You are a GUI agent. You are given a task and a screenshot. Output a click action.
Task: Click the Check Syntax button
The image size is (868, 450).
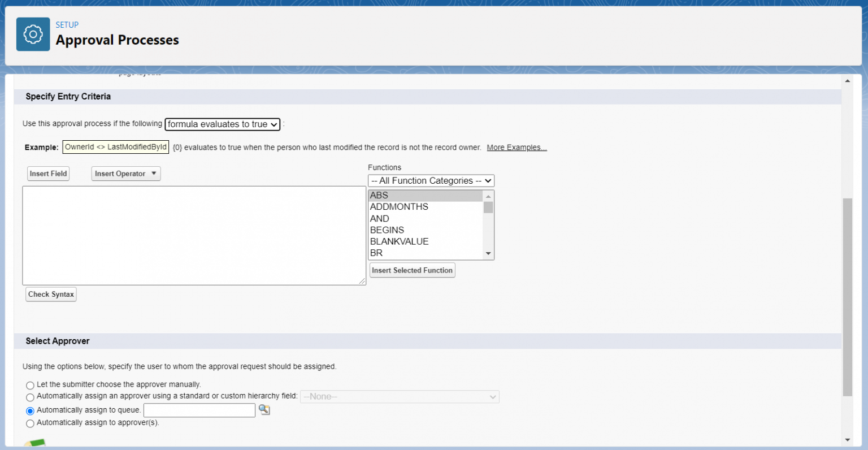[51, 295]
